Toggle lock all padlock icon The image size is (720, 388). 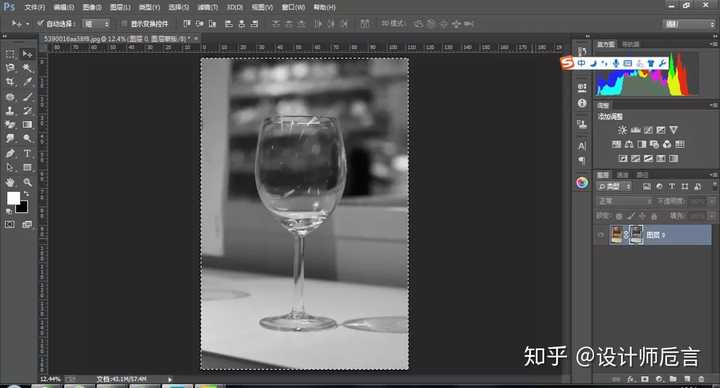click(654, 216)
